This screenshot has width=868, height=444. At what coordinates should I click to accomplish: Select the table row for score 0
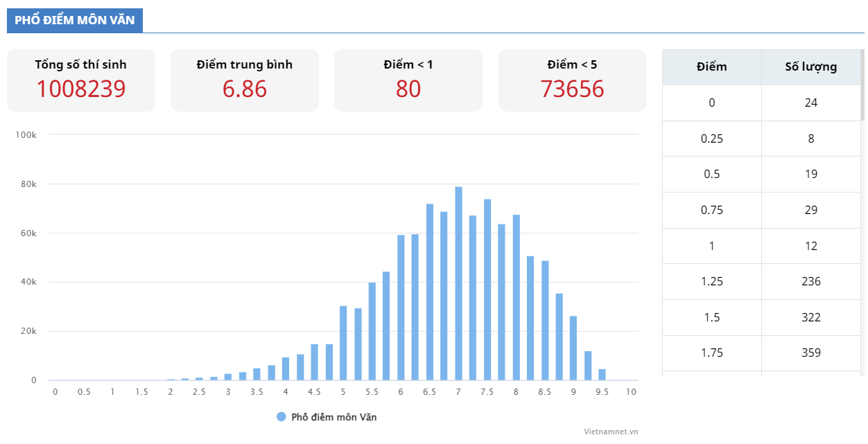(761, 103)
